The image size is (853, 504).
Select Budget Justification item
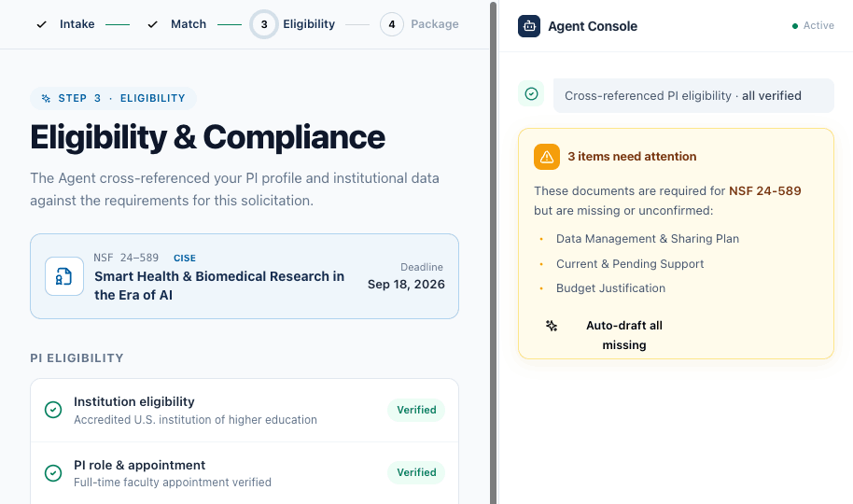click(x=610, y=288)
